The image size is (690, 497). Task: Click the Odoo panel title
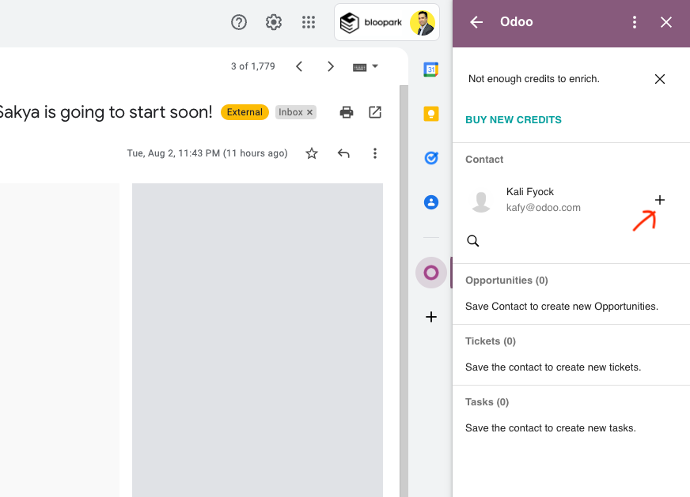pyautogui.click(x=516, y=22)
